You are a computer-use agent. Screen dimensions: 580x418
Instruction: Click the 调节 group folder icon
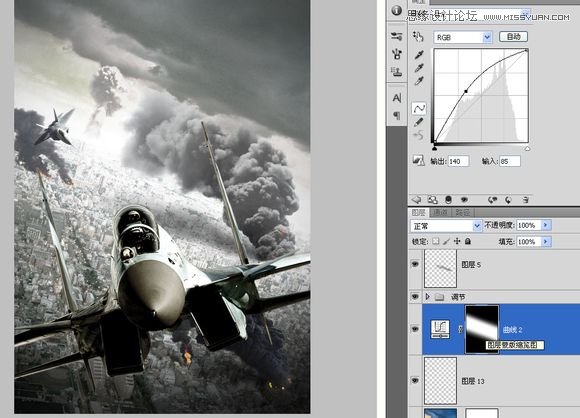coord(439,297)
